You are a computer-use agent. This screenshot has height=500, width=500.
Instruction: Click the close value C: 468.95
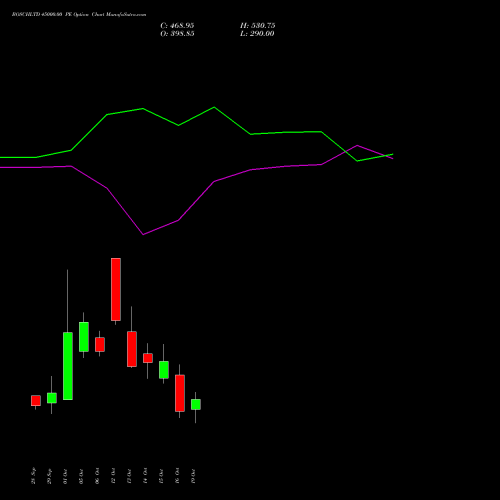pyautogui.click(x=177, y=26)
